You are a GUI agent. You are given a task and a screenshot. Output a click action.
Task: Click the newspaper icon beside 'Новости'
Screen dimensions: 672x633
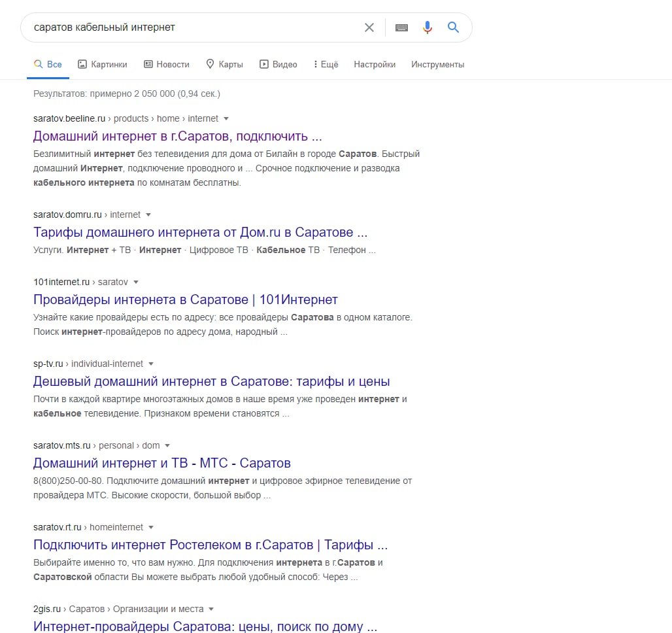[x=148, y=64]
